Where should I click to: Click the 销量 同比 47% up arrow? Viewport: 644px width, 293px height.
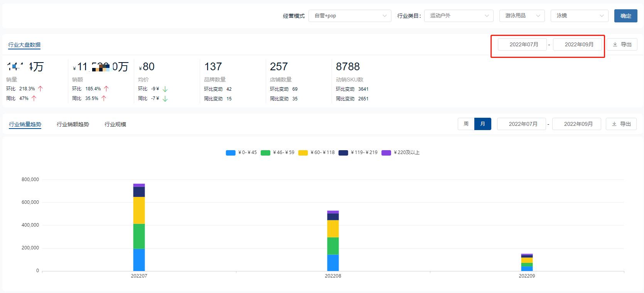[x=34, y=98]
